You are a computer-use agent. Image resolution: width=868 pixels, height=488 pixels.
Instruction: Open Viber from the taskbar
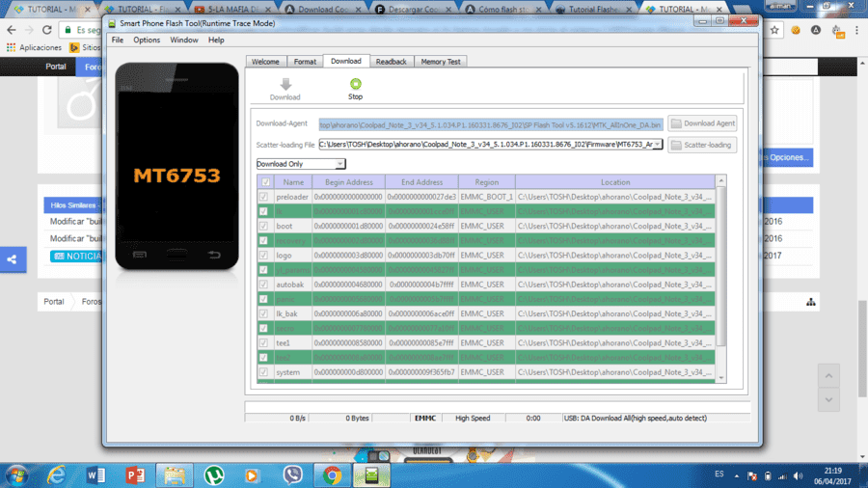[x=292, y=474]
